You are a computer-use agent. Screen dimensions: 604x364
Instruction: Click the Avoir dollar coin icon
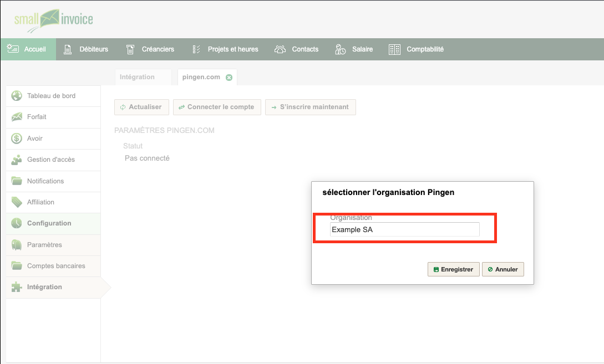[x=17, y=138]
